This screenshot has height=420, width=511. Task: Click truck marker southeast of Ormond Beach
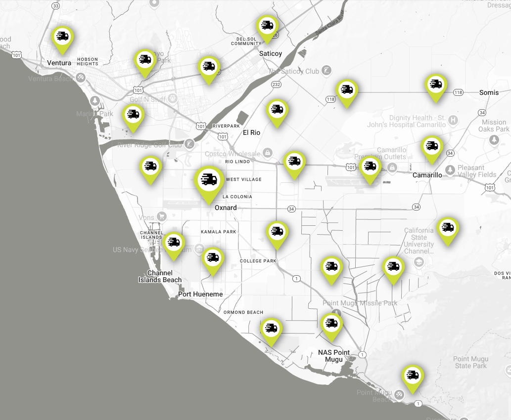pos(271,328)
